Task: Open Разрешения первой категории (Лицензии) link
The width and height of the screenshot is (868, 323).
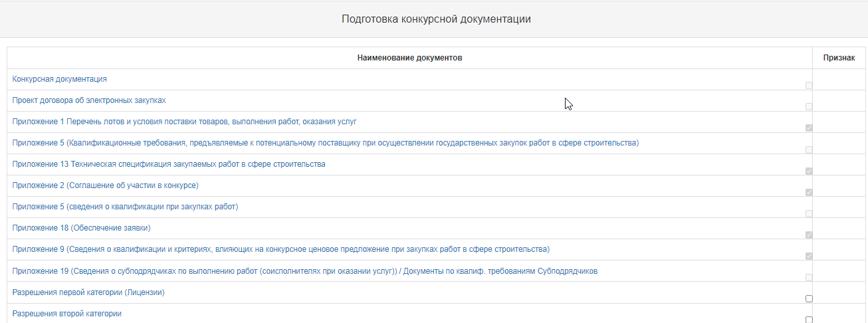Action: click(88, 292)
